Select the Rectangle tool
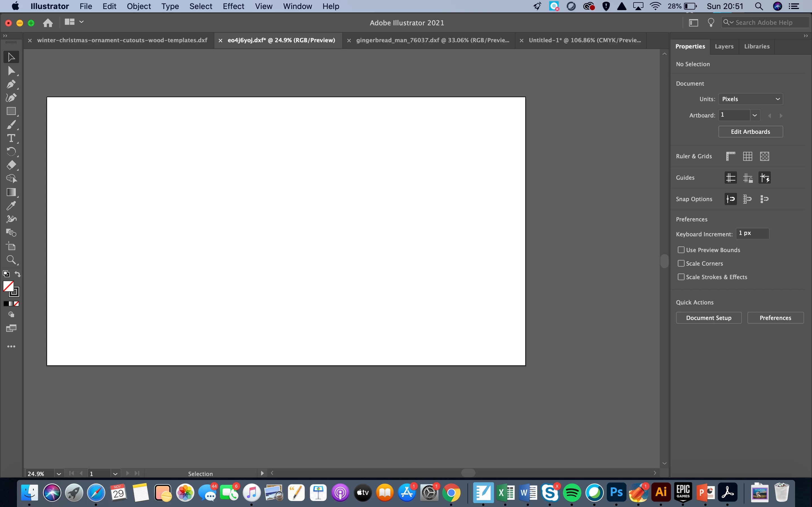Image resolution: width=812 pixels, height=507 pixels. (x=11, y=111)
